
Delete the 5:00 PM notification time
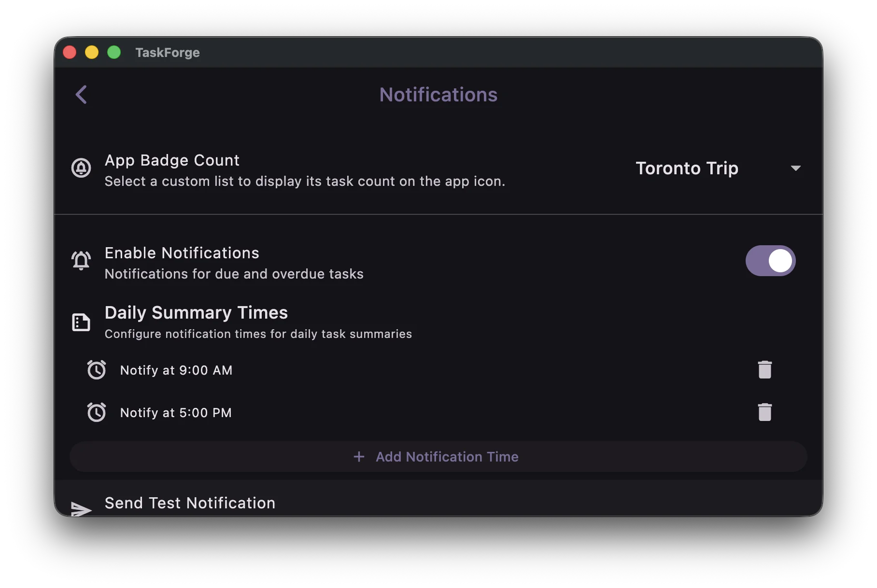pos(765,412)
